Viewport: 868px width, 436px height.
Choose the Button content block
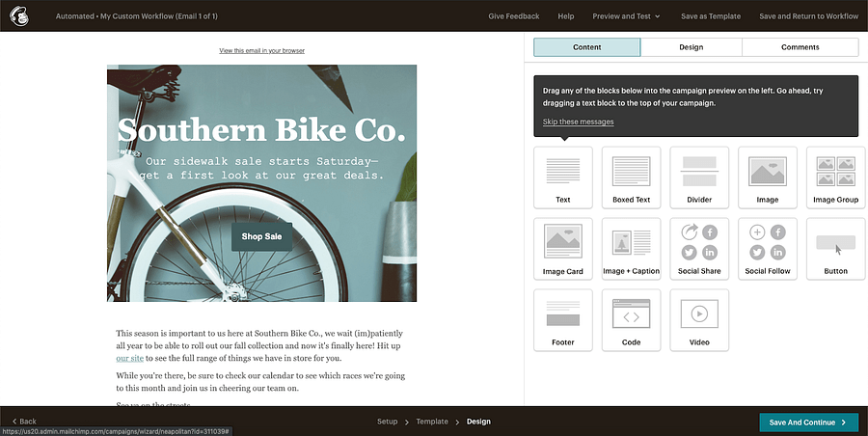[x=835, y=249]
